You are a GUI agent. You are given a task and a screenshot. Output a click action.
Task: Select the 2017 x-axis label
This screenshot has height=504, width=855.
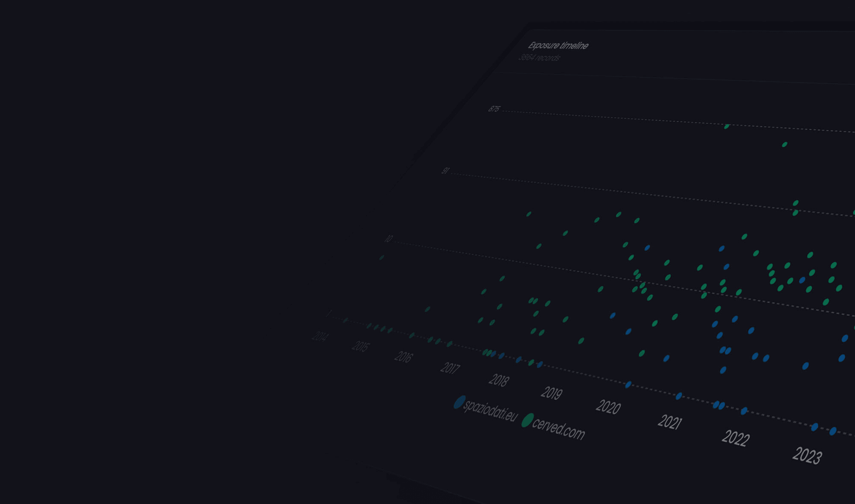click(x=450, y=368)
